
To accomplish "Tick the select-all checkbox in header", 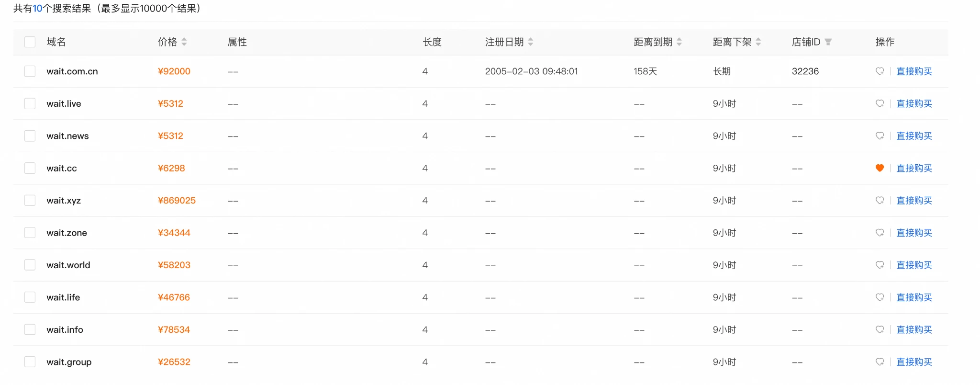I will [30, 42].
